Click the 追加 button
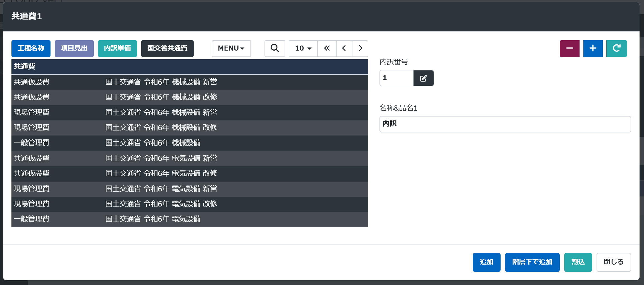Viewport: 644px width, 285px height. coord(487,262)
